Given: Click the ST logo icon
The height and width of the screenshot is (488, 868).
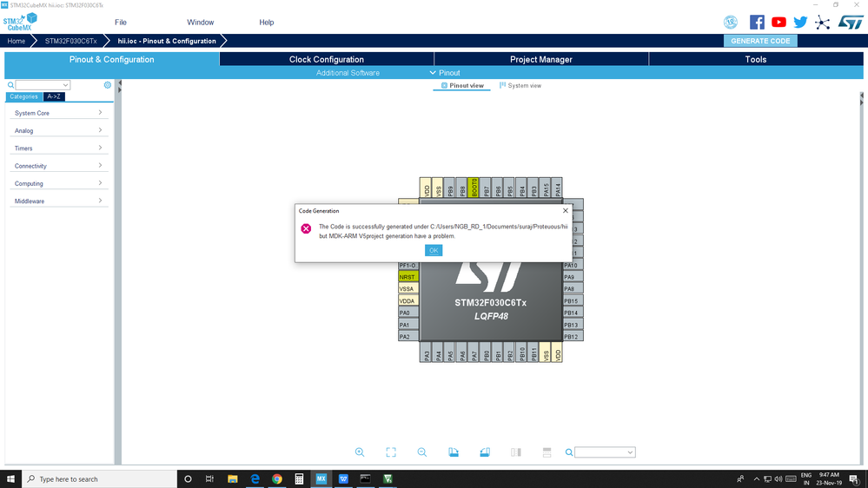Looking at the screenshot, I should 851,22.
